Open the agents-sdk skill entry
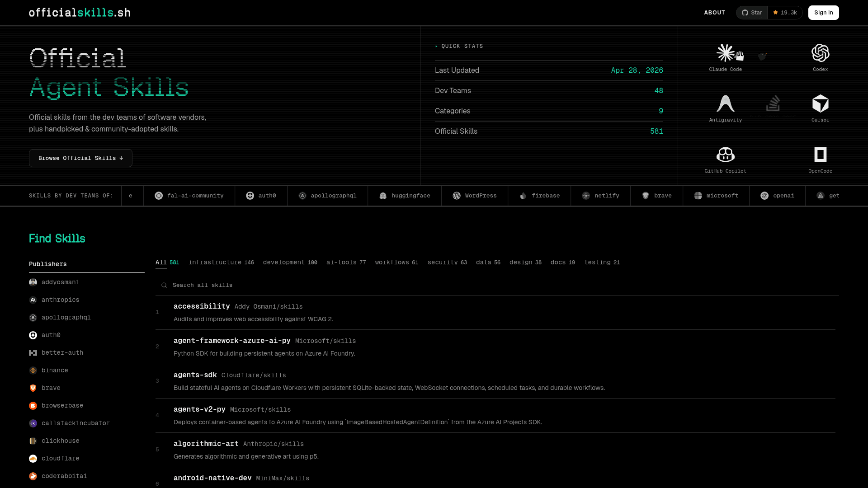This screenshot has height=488, width=868. point(195,375)
